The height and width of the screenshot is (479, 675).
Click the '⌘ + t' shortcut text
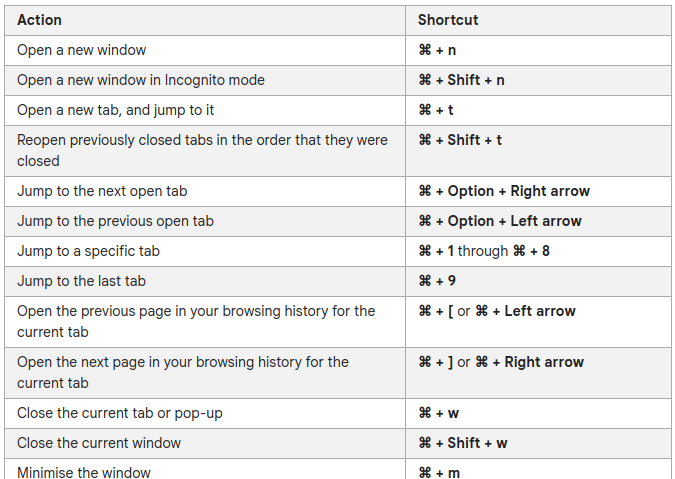(x=436, y=111)
